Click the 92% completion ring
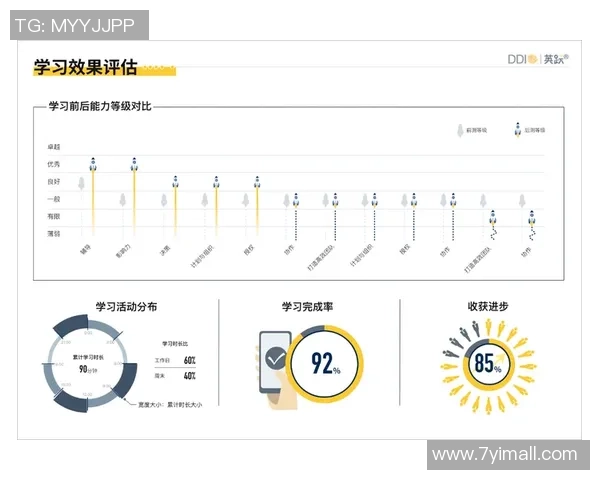 (324, 363)
